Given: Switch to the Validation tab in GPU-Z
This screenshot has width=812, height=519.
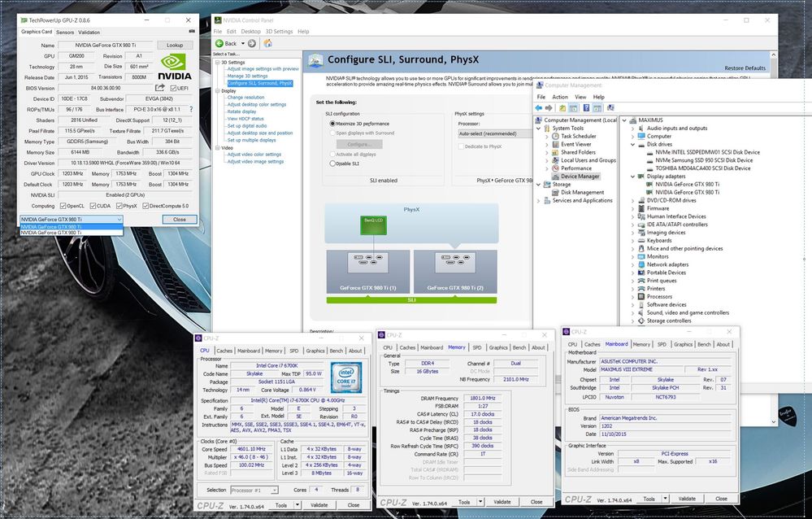Looking at the screenshot, I should [89, 33].
